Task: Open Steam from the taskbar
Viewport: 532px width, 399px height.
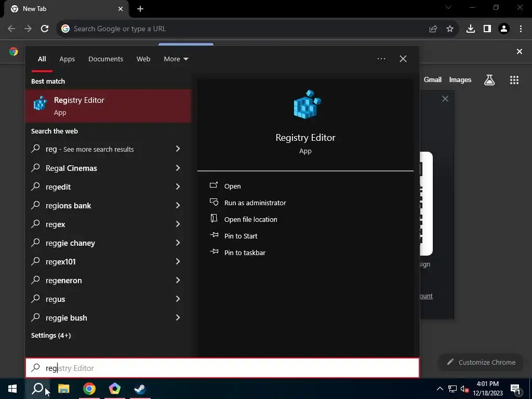Action: [140, 389]
